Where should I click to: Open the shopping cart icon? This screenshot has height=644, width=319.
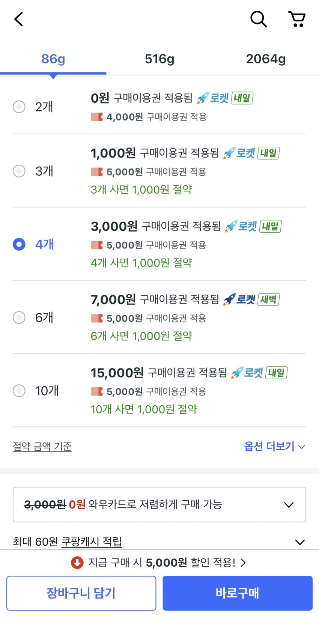coord(296,19)
